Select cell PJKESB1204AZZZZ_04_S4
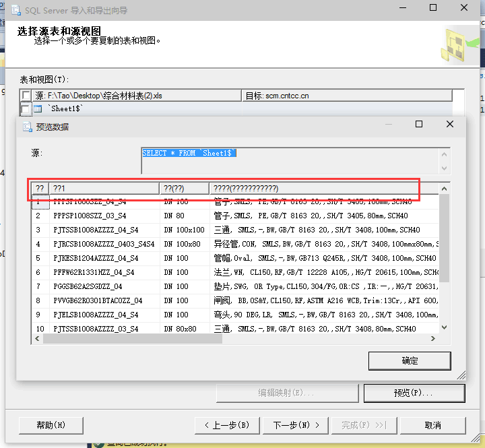The image size is (485, 448). pos(104,258)
